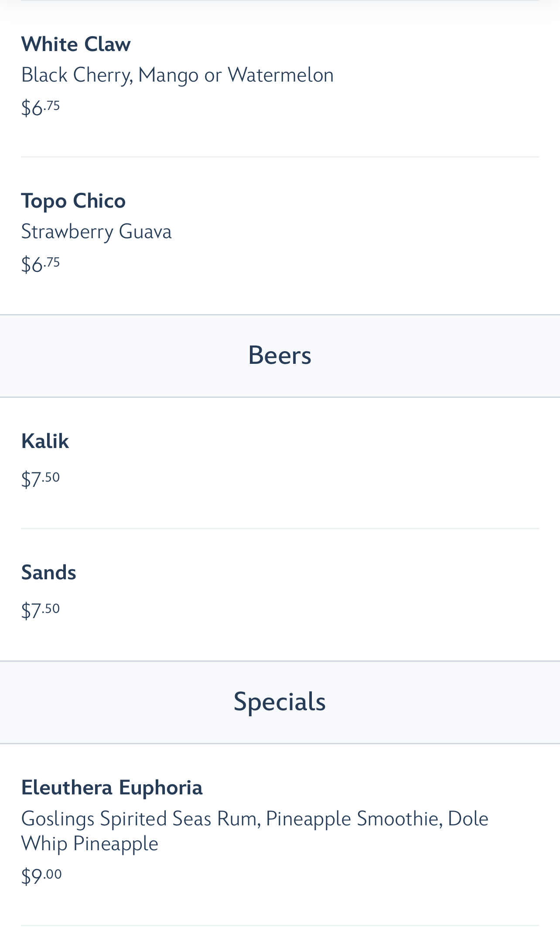Tap the Pineapple Smoothie ingredient text
Screen dimensions: 560x927
coord(352,818)
